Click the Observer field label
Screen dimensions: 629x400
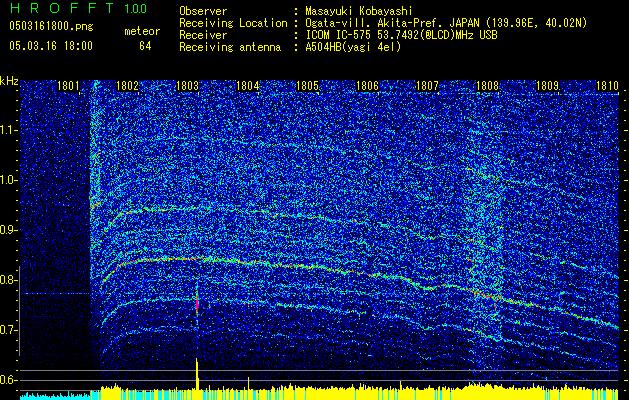click(203, 11)
